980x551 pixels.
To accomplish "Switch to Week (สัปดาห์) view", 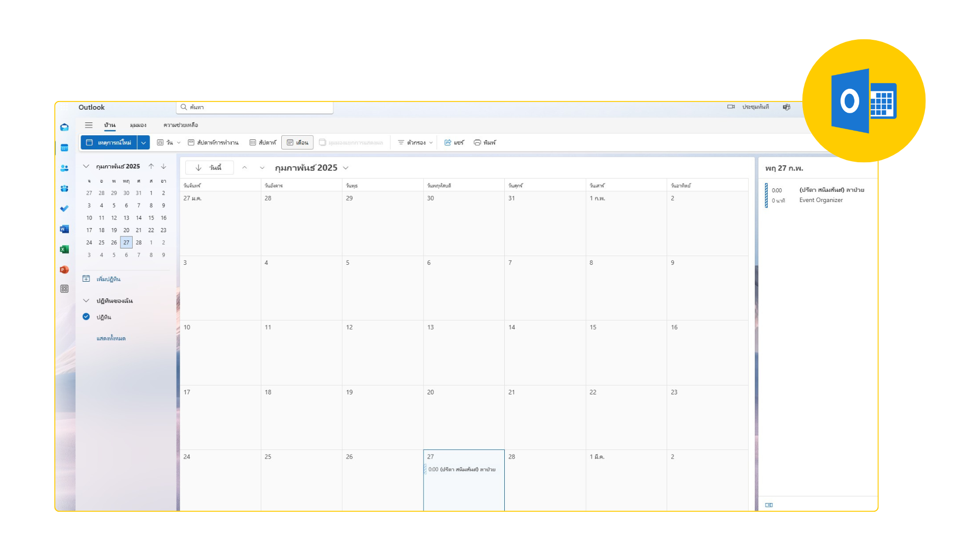I will (x=263, y=142).
